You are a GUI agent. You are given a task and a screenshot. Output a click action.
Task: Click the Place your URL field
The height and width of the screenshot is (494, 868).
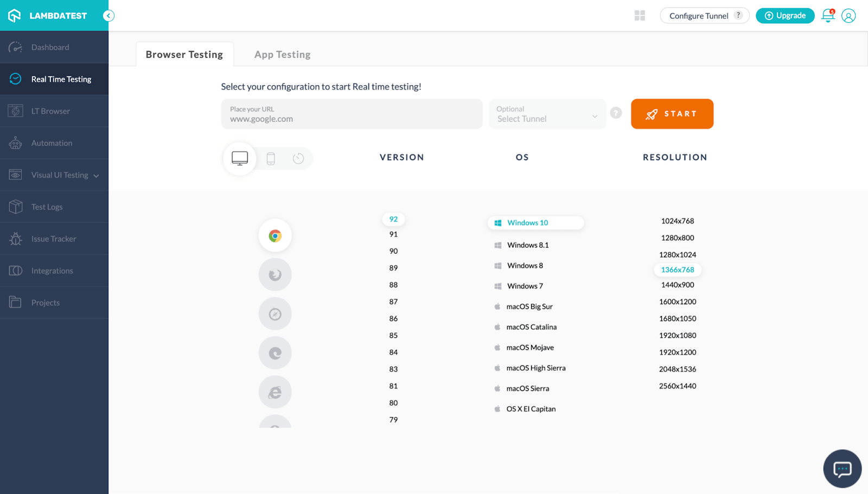[352, 114]
